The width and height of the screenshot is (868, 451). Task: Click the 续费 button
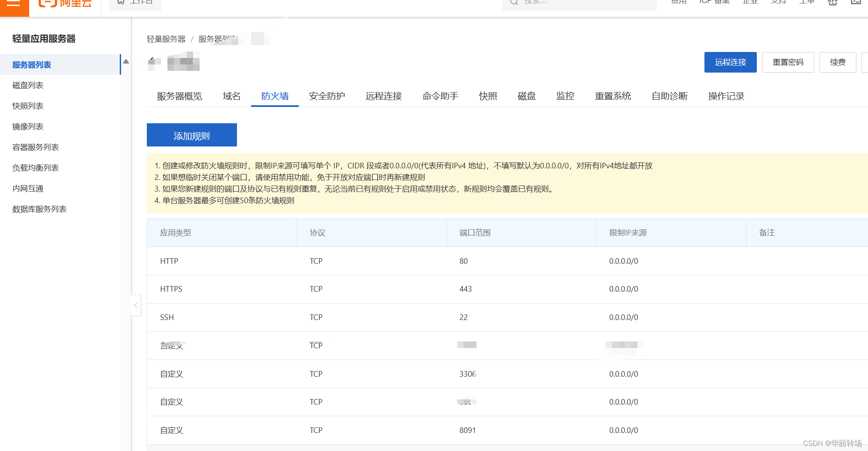[x=838, y=62]
